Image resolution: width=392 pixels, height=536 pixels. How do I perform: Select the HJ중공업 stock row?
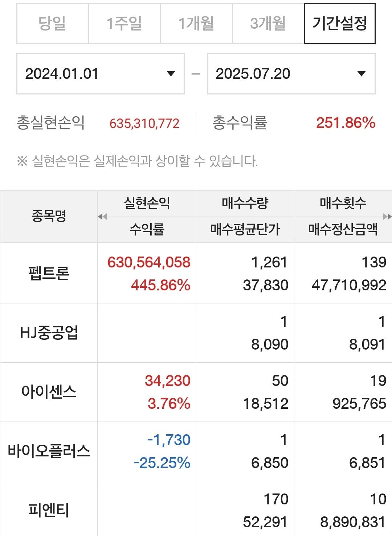coord(196,333)
